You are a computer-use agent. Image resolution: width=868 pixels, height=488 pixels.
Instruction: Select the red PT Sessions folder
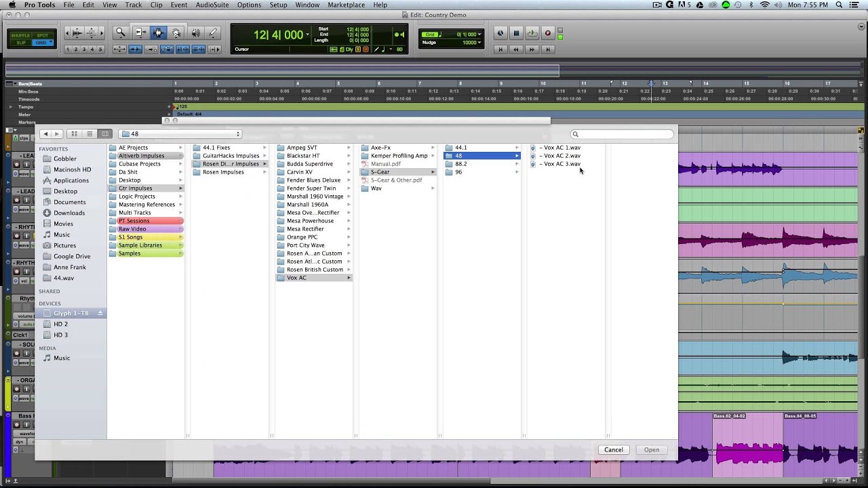(146, 221)
